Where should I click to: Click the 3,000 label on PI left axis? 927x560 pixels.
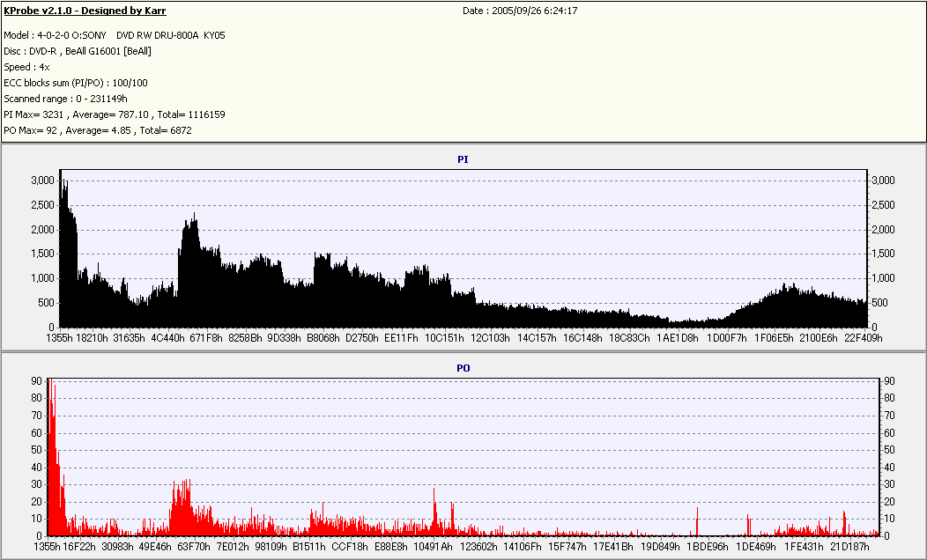tap(42, 181)
